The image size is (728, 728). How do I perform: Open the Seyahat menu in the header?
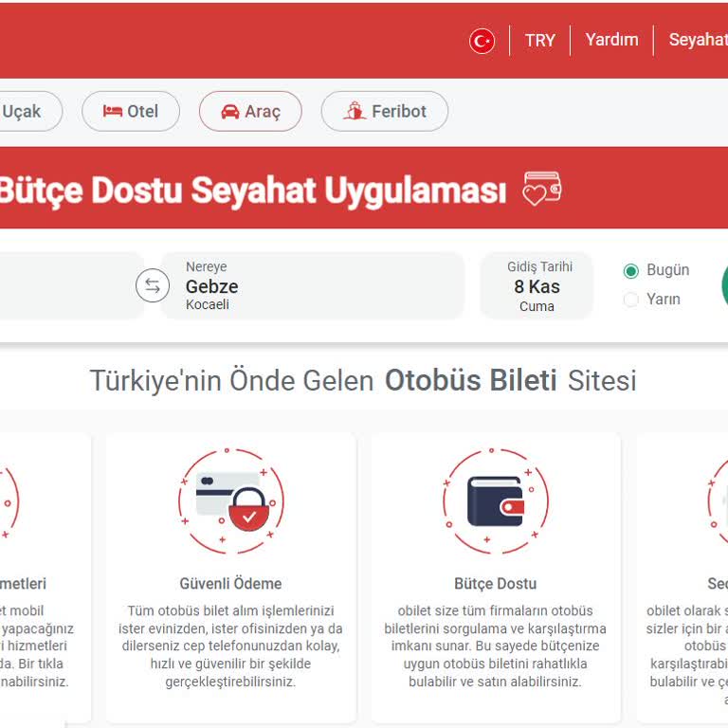click(x=698, y=40)
